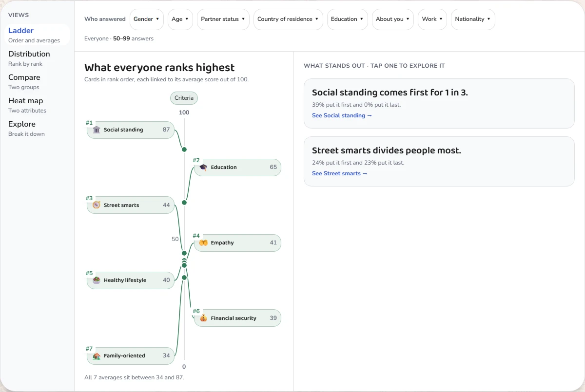Click the axis dot linked to Social standing
The height and width of the screenshot is (392, 585).
pos(184,149)
